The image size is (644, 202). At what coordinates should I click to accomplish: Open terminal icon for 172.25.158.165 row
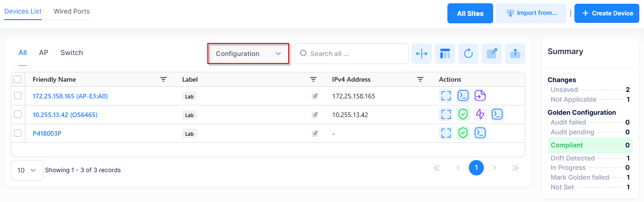[463, 96]
